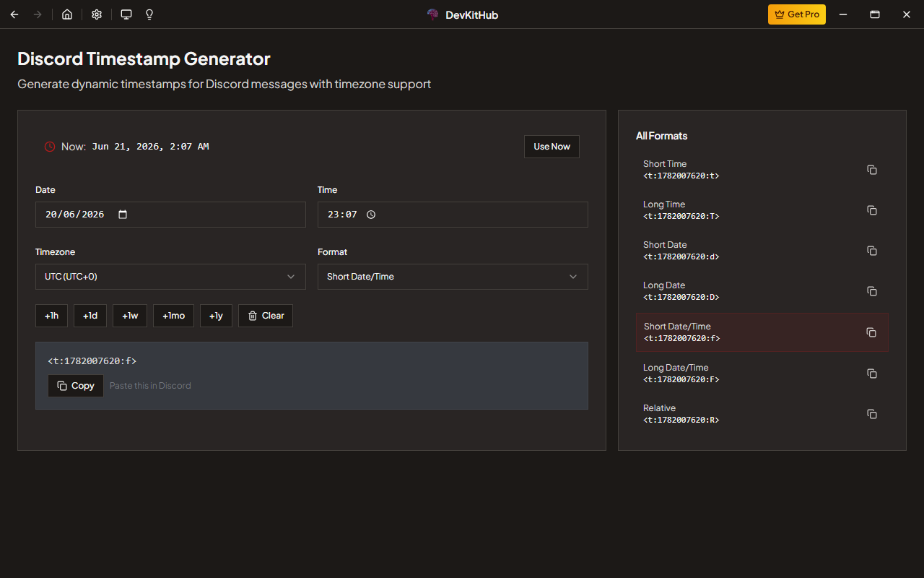Image resolution: width=924 pixels, height=578 pixels.
Task: Copy the Long Date format code
Action: [x=871, y=291]
